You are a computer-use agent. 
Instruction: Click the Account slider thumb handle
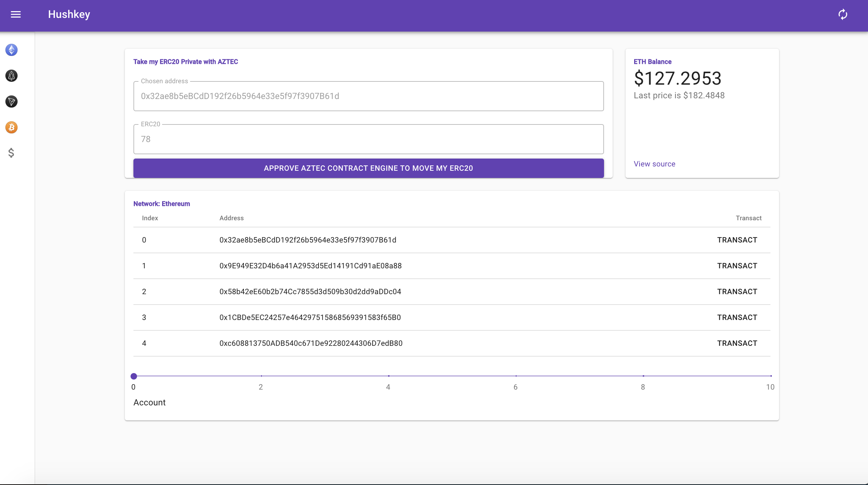point(134,376)
